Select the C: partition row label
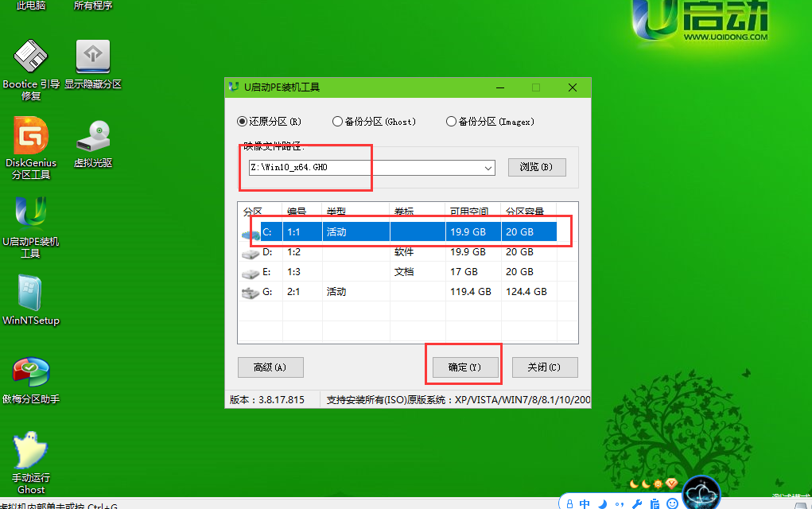 coord(266,232)
